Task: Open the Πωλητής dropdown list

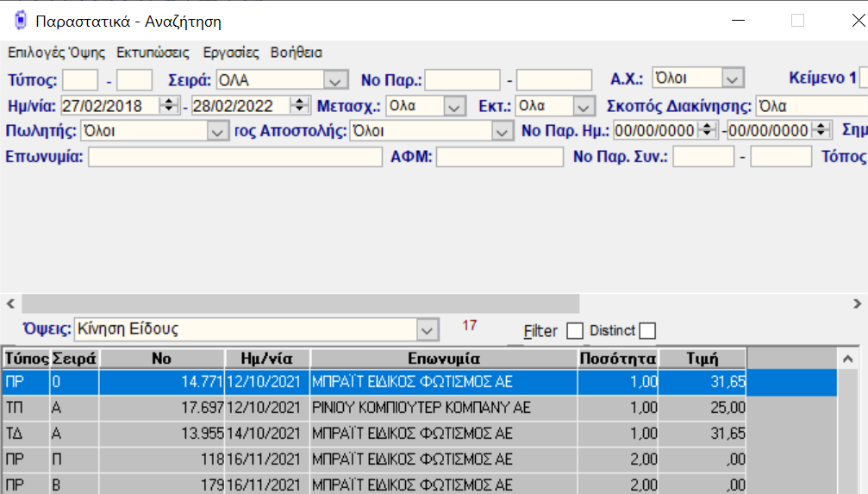Action: [x=217, y=132]
